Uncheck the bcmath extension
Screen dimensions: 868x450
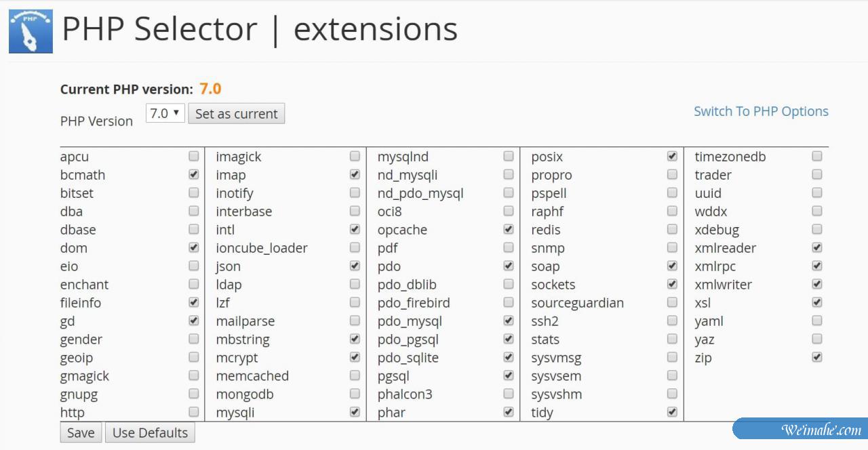[194, 175]
